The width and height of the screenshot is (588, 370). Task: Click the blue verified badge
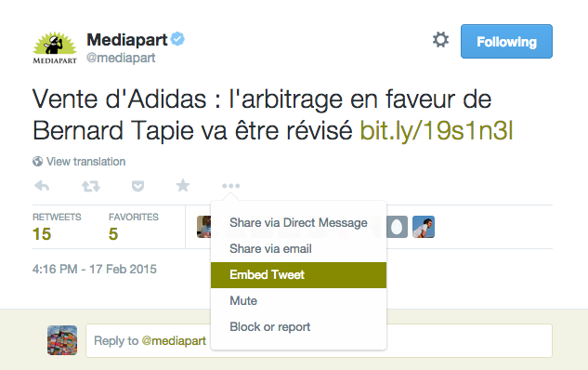pyautogui.click(x=177, y=39)
